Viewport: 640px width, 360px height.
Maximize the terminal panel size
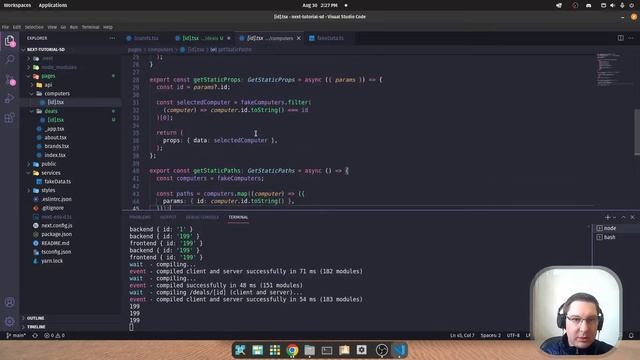(623, 217)
